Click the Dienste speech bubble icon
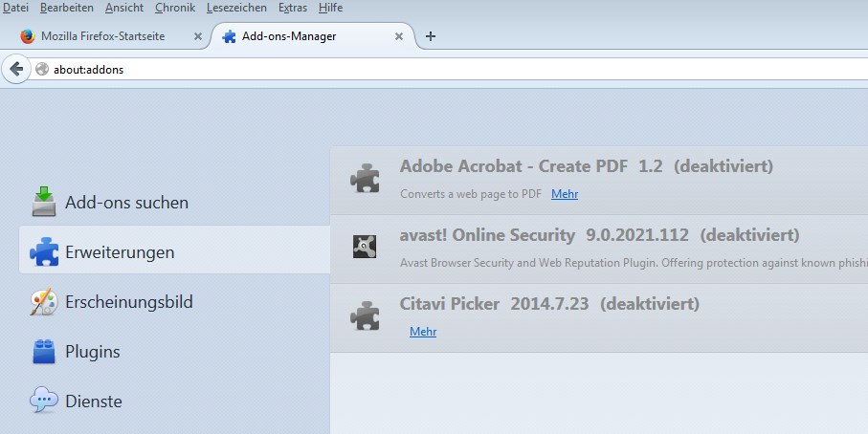Image resolution: width=868 pixels, height=434 pixels. (44, 401)
